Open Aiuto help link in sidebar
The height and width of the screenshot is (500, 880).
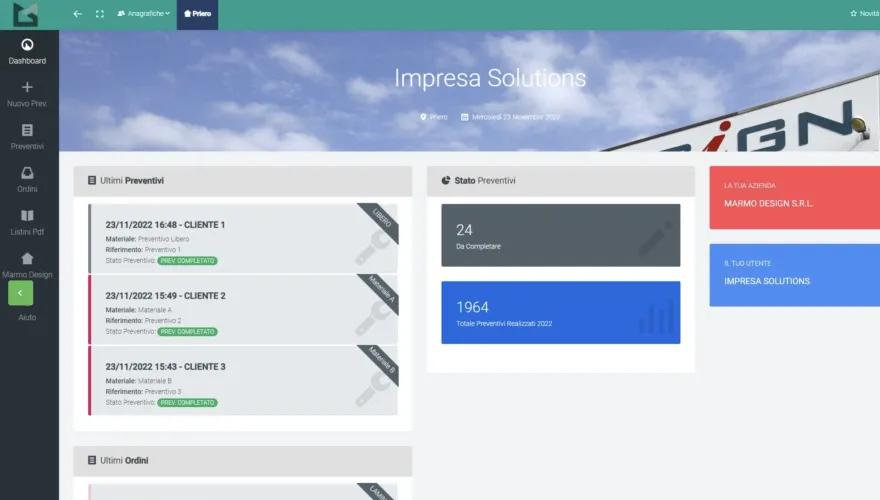(x=27, y=317)
